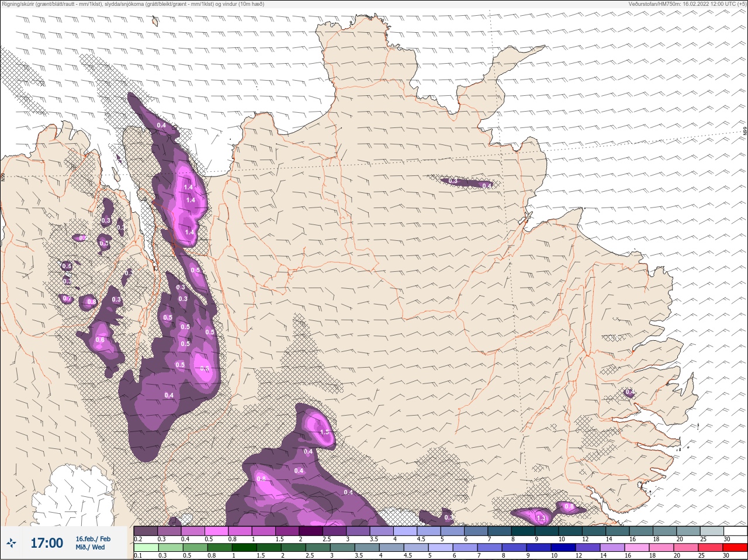Click the dark purple 0.2–0.3 swatch in top legend
Screen dimensions: 748x560
click(x=146, y=531)
